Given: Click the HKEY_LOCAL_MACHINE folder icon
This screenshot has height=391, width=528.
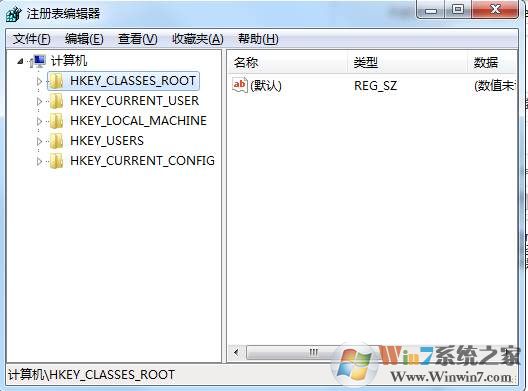Looking at the screenshot, I should pyautogui.click(x=56, y=121).
